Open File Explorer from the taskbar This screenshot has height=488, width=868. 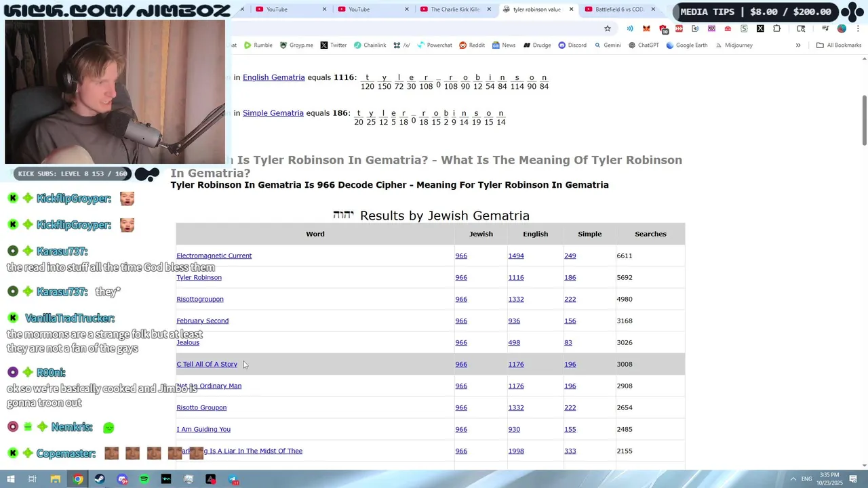pos(56,479)
